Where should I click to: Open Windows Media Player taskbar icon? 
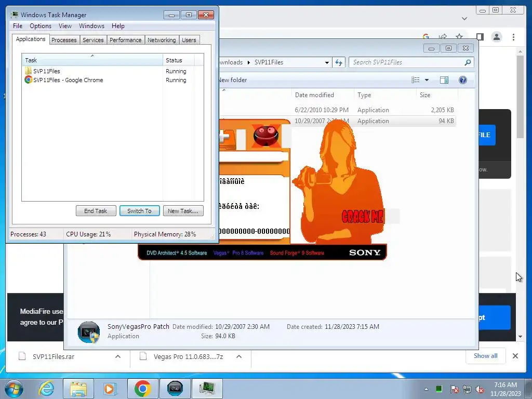[x=109, y=389]
